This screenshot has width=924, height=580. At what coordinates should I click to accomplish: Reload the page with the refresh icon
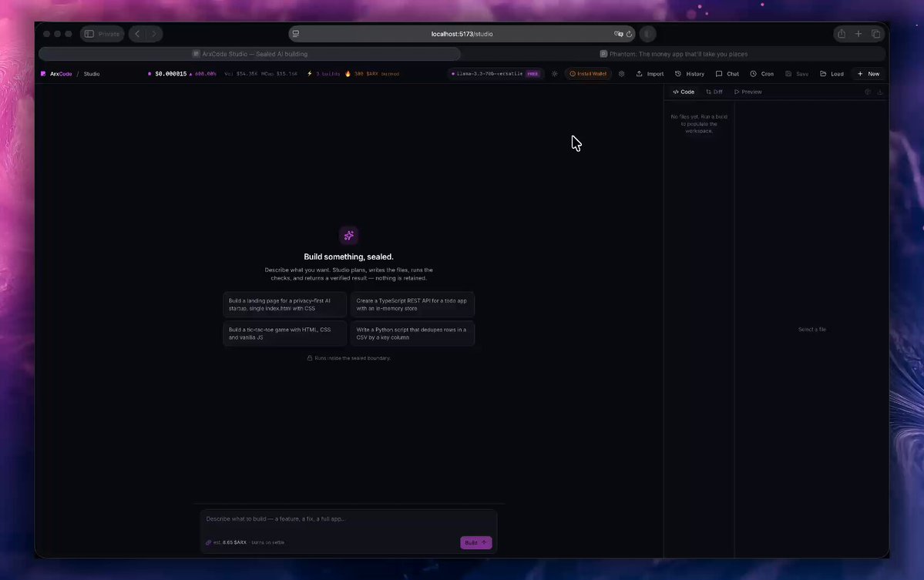[x=630, y=34]
